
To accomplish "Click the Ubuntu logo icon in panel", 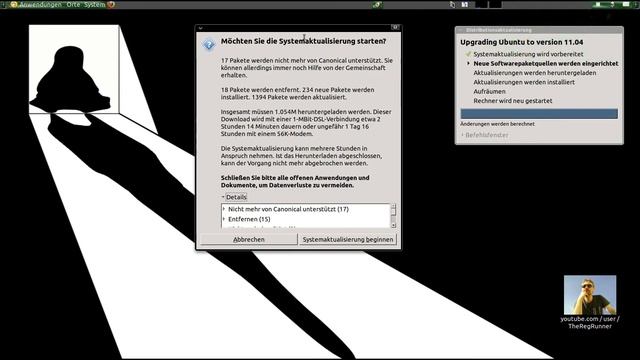I will 13,5.
